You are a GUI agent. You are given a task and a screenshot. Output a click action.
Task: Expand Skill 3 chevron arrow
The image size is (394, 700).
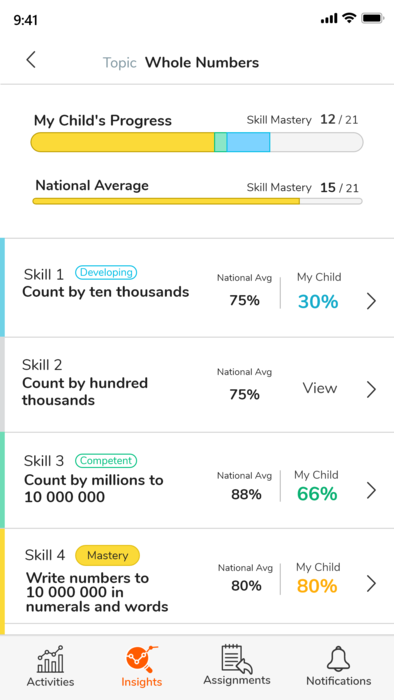click(x=371, y=491)
